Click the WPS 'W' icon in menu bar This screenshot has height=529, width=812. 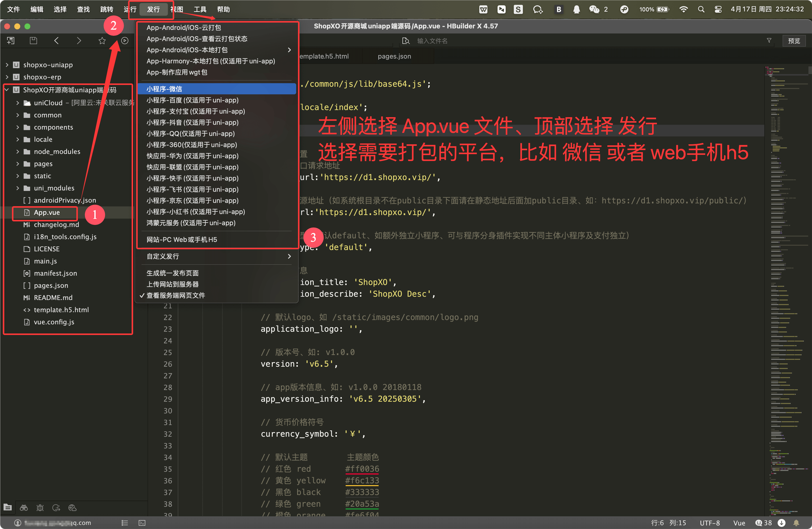point(483,9)
